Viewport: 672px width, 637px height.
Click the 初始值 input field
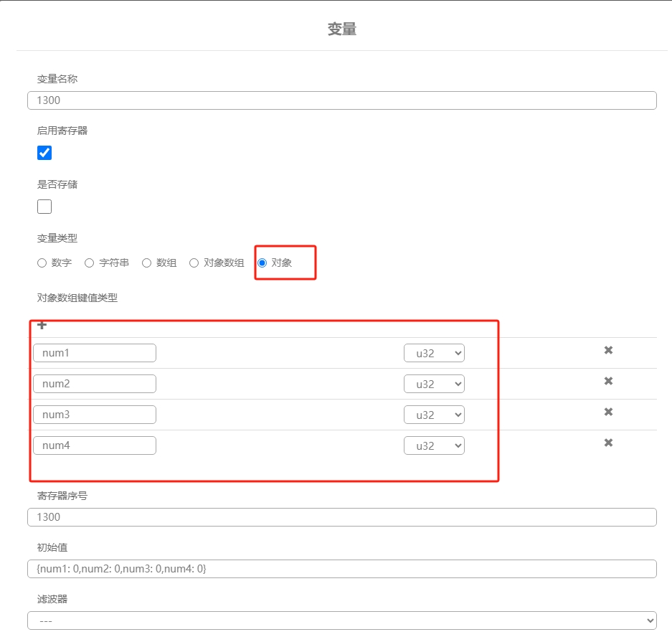tap(342, 569)
